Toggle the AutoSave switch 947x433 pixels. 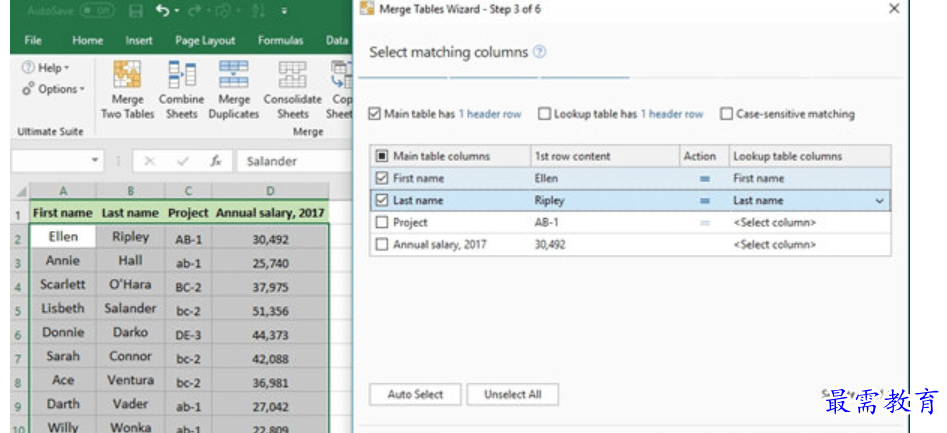[97, 11]
